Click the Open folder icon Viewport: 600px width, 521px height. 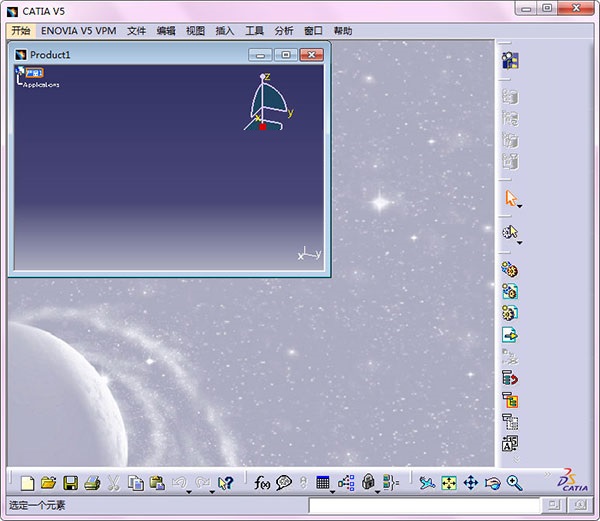49,483
